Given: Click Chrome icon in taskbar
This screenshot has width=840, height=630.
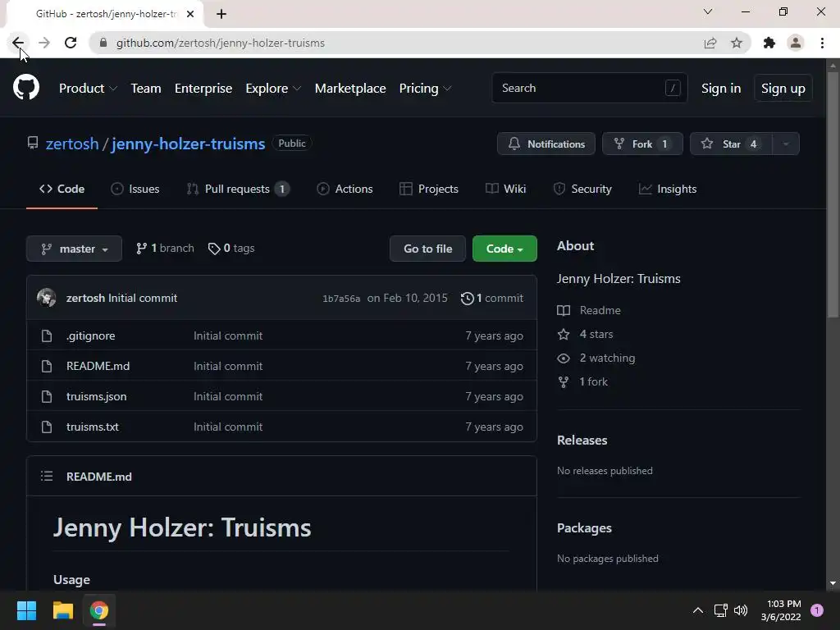Looking at the screenshot, I should [x=99, y=610].
